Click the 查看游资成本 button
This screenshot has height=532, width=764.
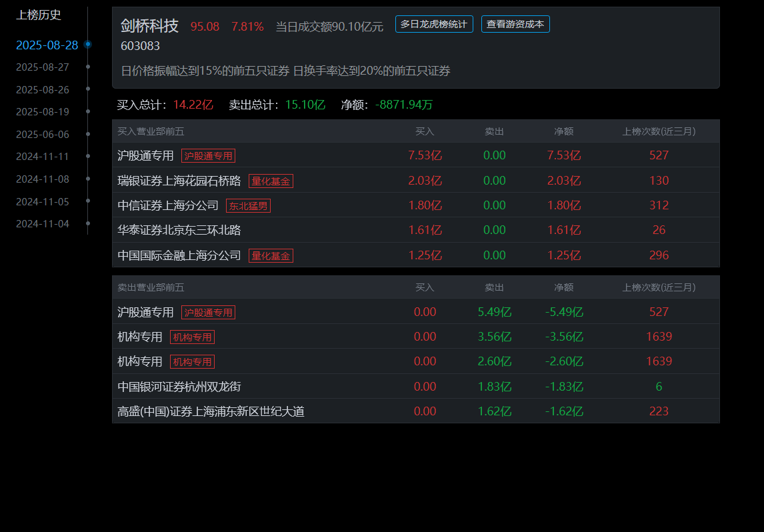515,24
